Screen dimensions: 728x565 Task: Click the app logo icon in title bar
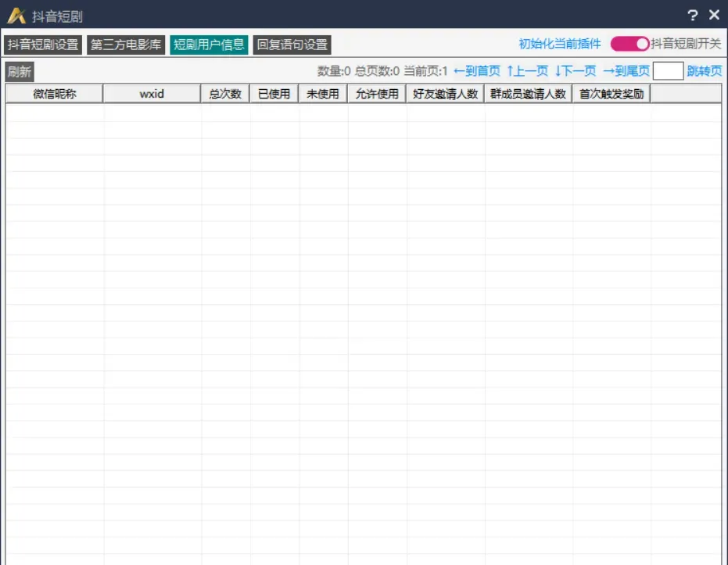coord(16,16)
